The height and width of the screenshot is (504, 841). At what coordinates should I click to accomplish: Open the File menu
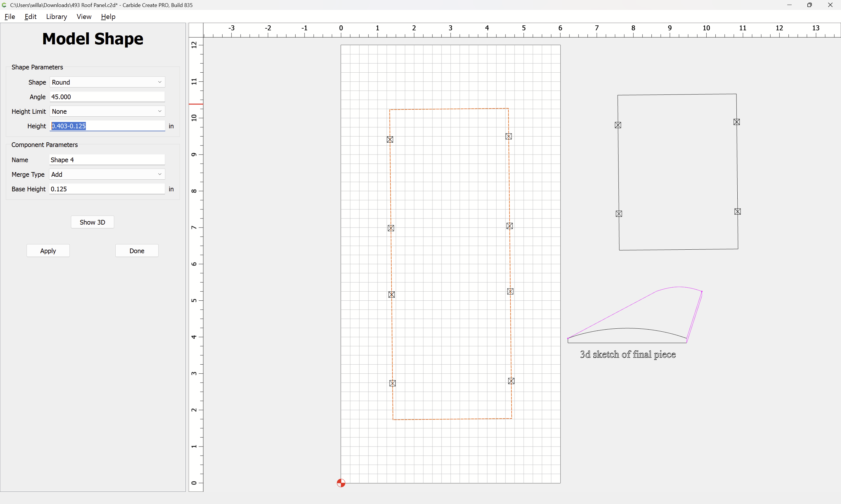point(10,17)
